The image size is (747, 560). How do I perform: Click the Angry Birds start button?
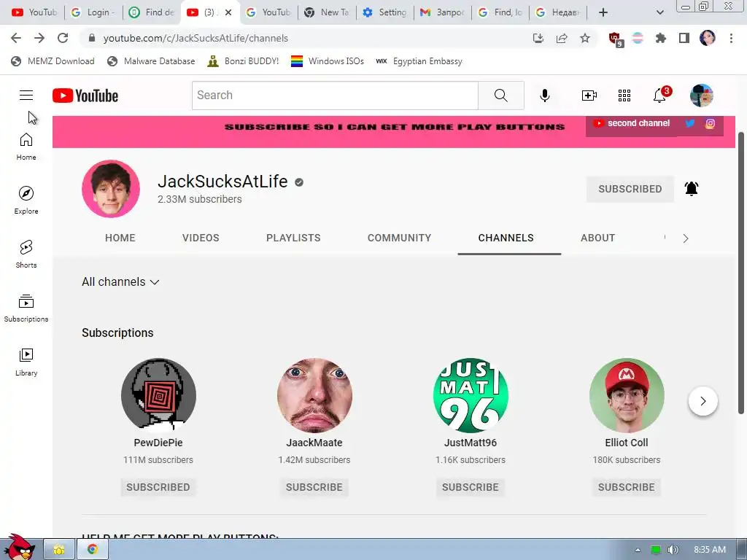tap(19, 547)
